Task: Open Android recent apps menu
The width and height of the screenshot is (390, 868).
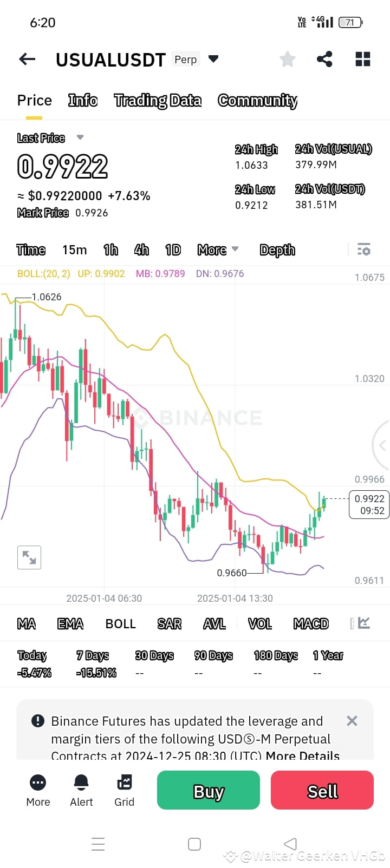Action: click(98, 844)
